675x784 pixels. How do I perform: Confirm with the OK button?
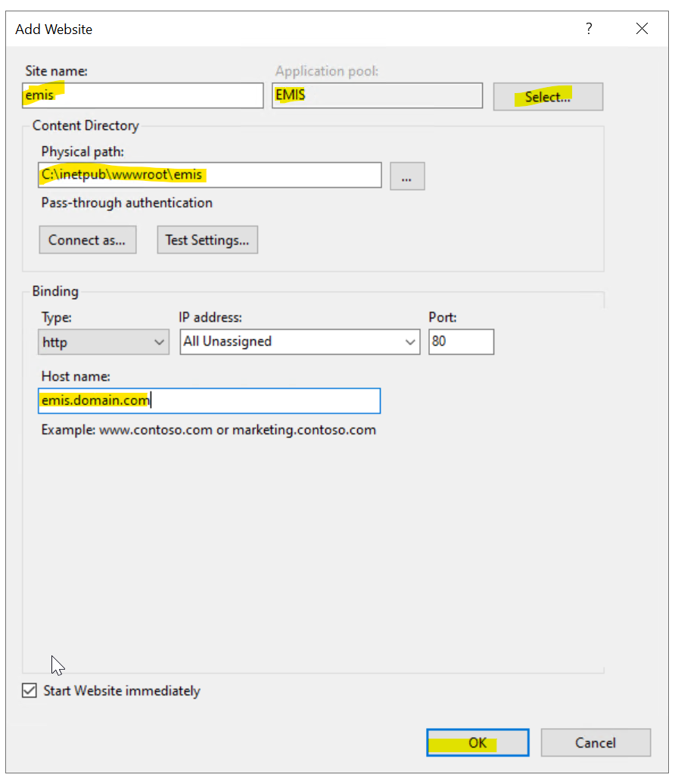477,742
